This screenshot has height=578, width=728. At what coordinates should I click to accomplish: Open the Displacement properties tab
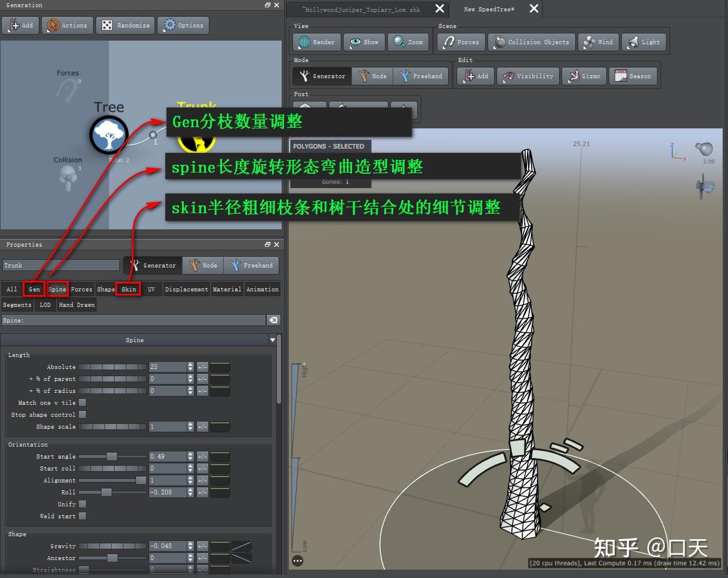(187, 289)
